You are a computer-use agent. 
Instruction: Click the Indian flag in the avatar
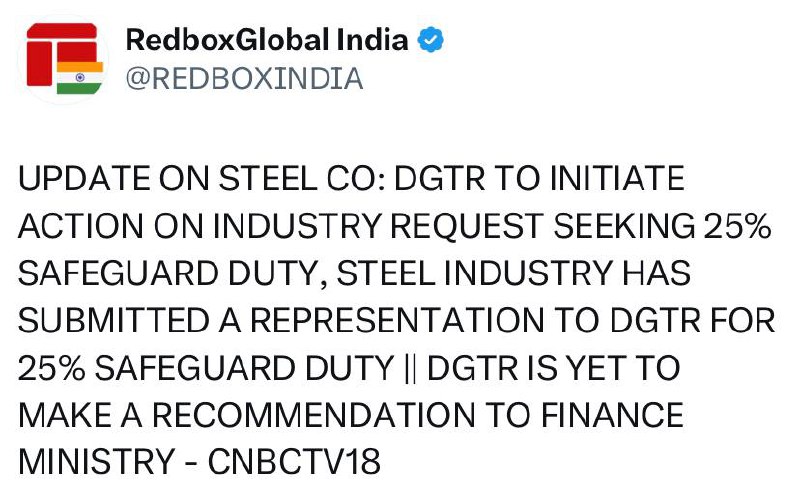click(80, 78)
